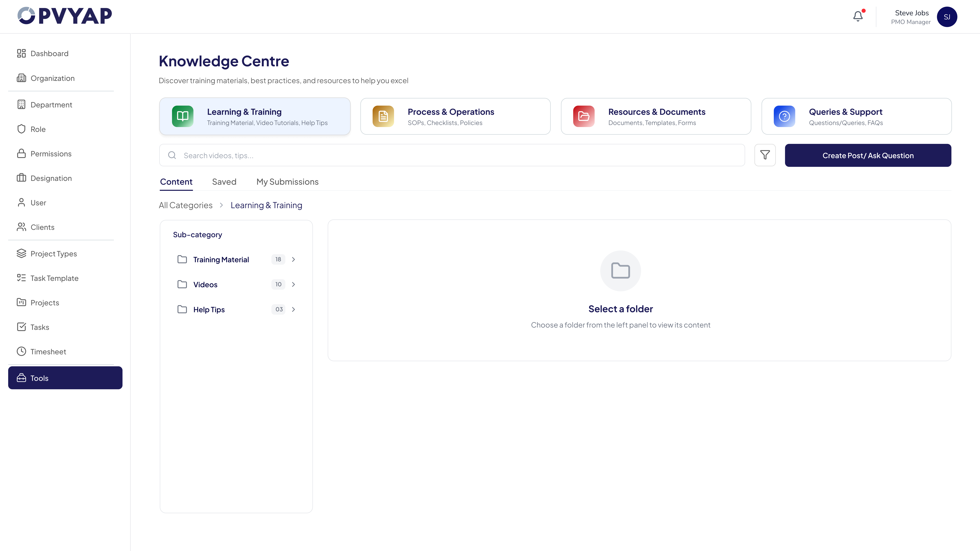
Task: Expand Videos folder chevron arrow
Action: [293, 284]
